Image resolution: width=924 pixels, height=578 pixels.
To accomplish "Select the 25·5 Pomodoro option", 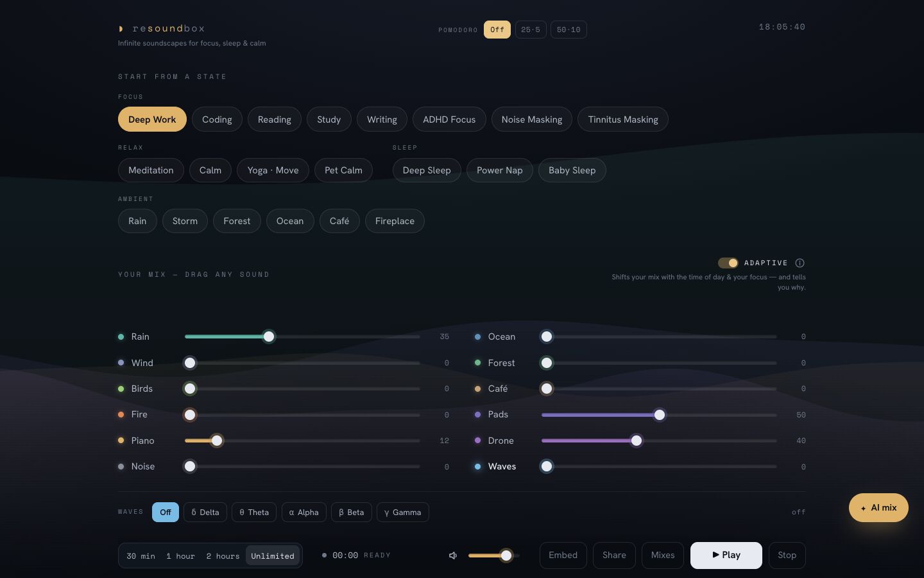I will coord(531,30).
